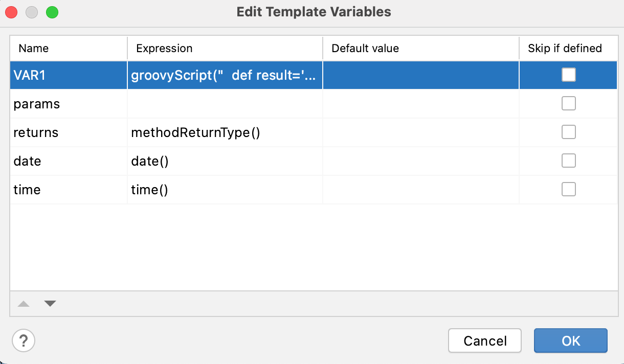Screen dimensions: 624x364
Task: Click the red close window button
Action: click(x=11, y=12)
